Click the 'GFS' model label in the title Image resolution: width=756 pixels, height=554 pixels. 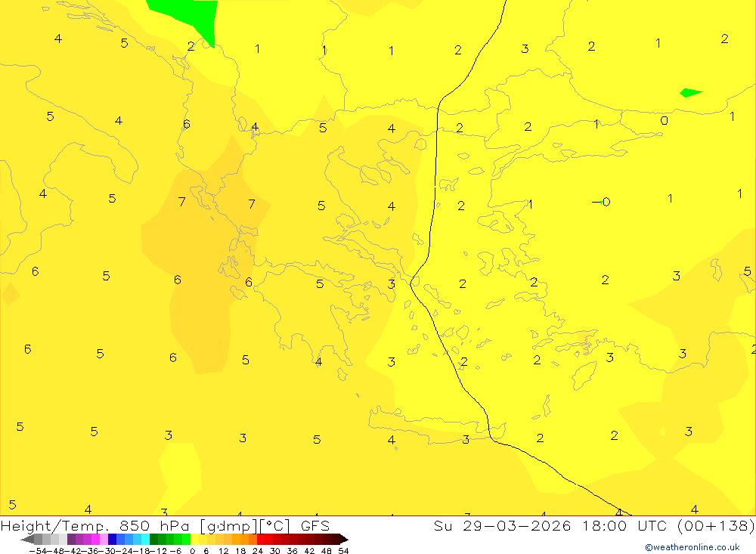(314, 525)
